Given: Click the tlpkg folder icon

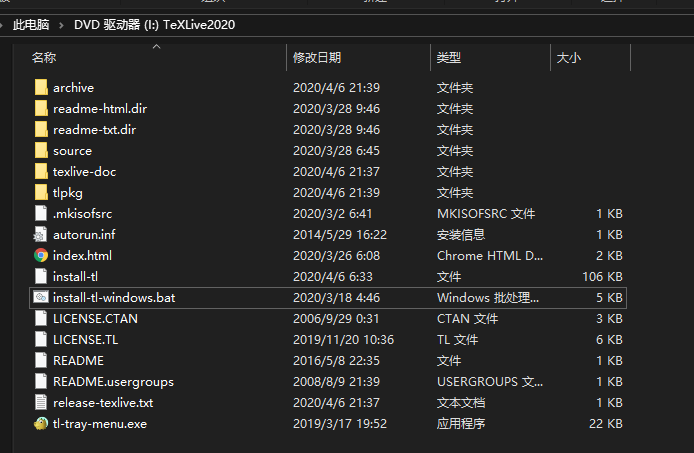Looking at the screenshot, I should click(x=41, y=193).
